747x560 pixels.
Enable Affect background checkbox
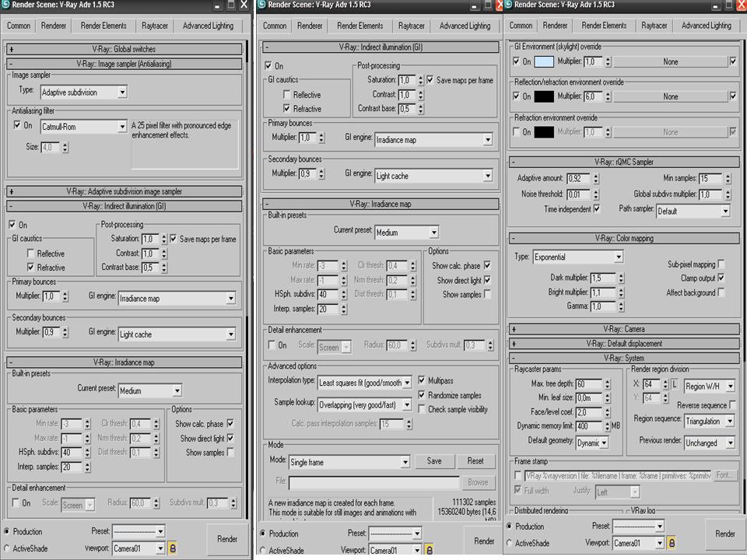721,292
